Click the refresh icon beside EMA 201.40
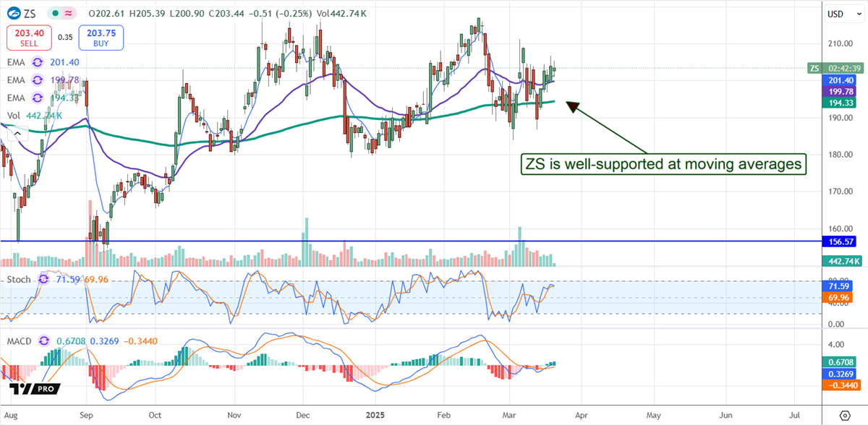This screenshot has width=868, height=425. 38,63
